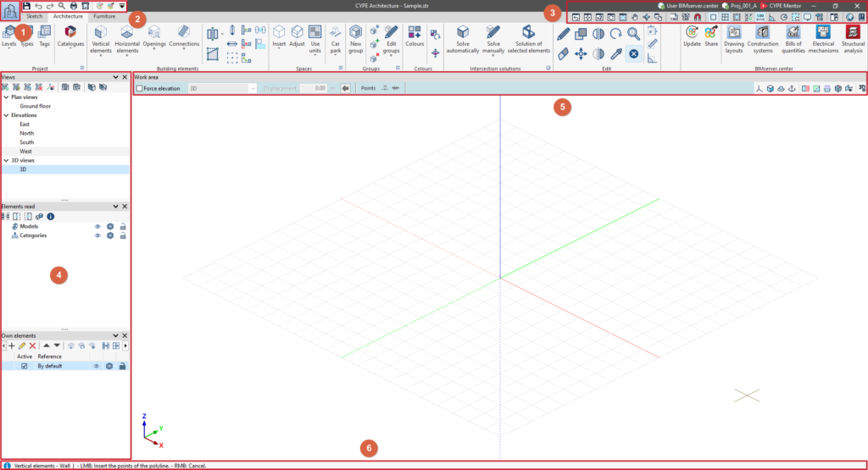Screen dimensions: 868x470
Task: Add new own element with plus icon
Action: pos(11,346)
